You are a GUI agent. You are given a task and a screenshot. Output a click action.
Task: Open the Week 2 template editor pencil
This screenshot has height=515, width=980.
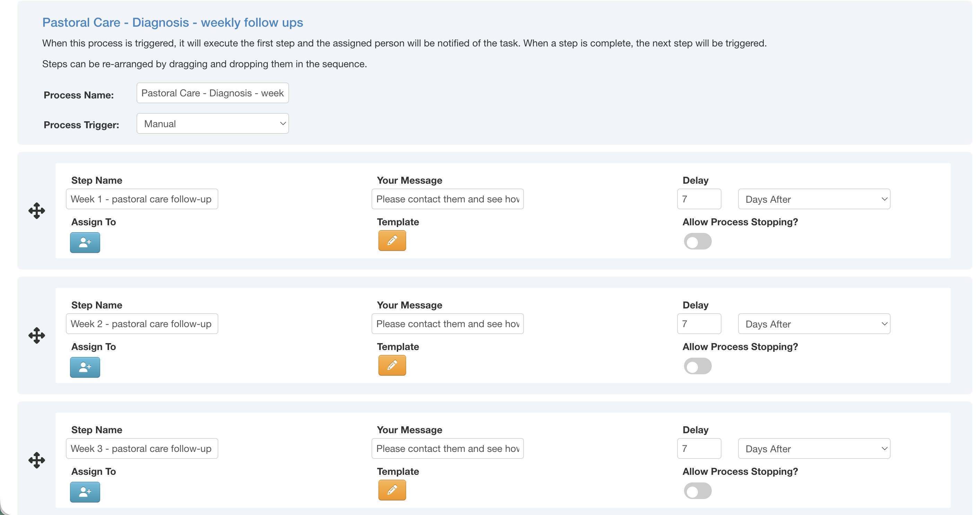[x=392, y=365]
